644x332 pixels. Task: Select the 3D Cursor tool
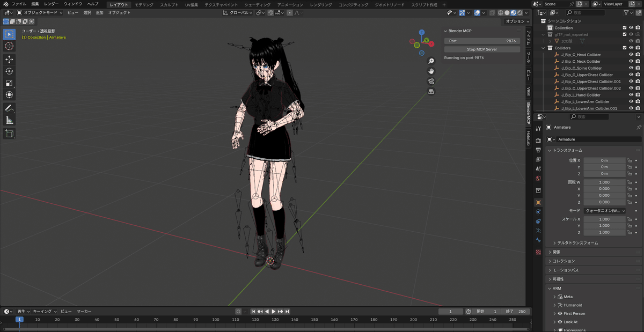(x=9, y=46)
